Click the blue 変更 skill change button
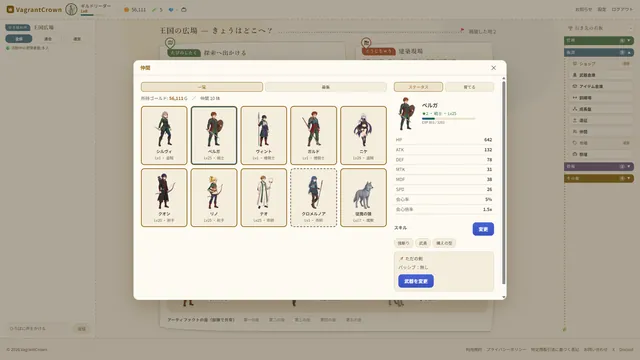This screenshot has height=360, width=640. click(483, 229)
